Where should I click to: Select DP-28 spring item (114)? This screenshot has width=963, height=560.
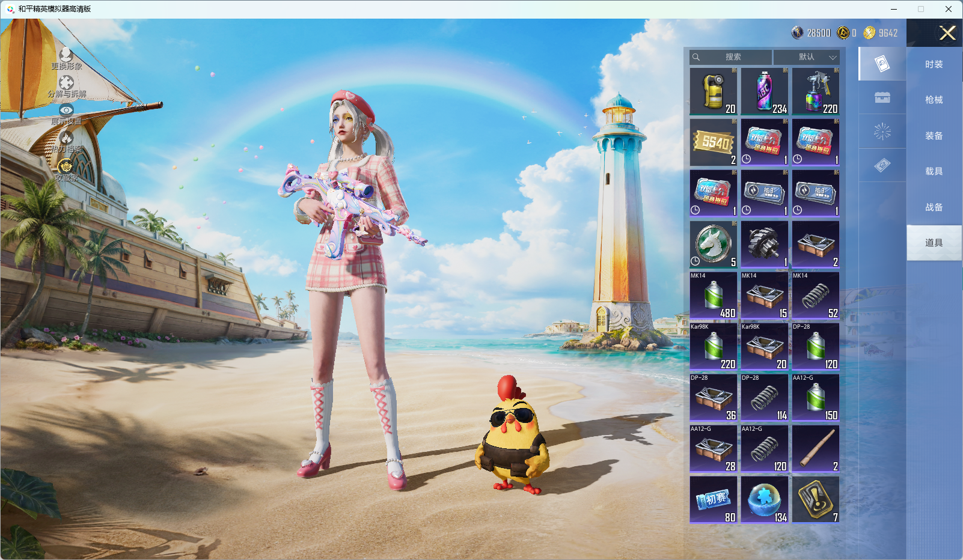pyautogui.click(x=765, y=398)
